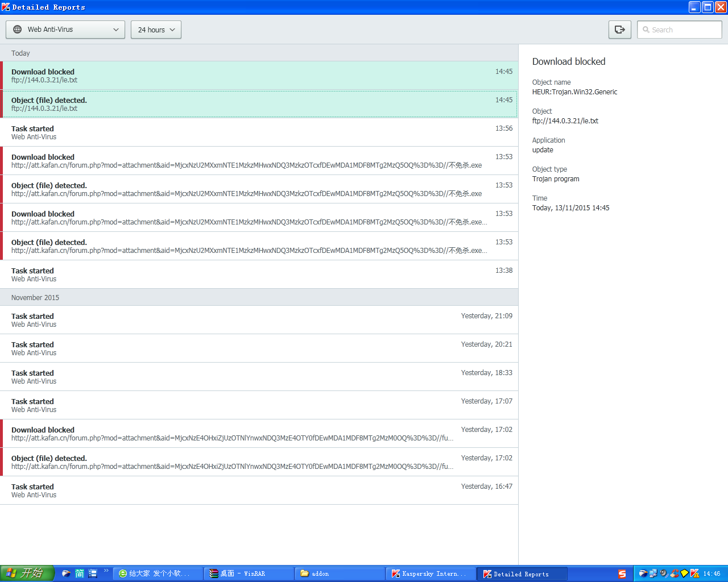728x582 pixels.
Task: Select Object (file) detected entry from Yesterday, 17:02
Action: point(259,462)
